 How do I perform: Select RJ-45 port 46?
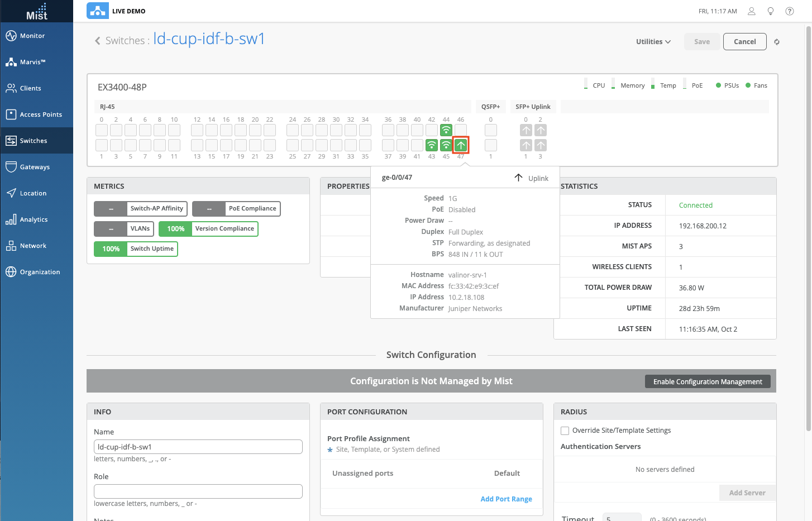coord(461,130)
